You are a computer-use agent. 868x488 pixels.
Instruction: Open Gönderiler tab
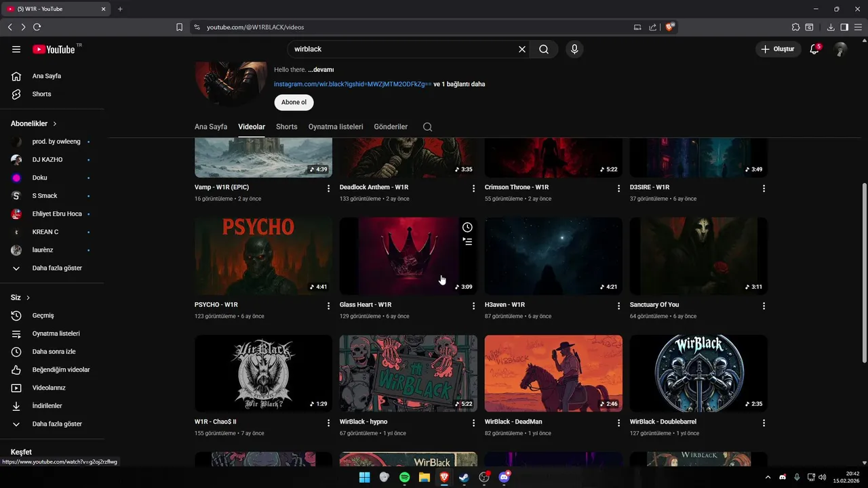pyautogui.click(x=391, y=127)
